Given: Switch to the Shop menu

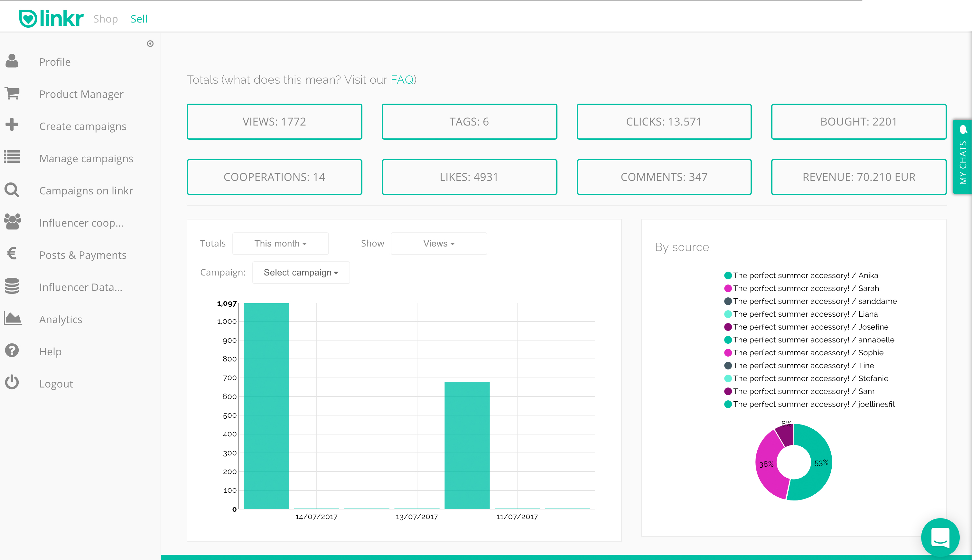Looking at the screenshot, I should pos(105,18).
